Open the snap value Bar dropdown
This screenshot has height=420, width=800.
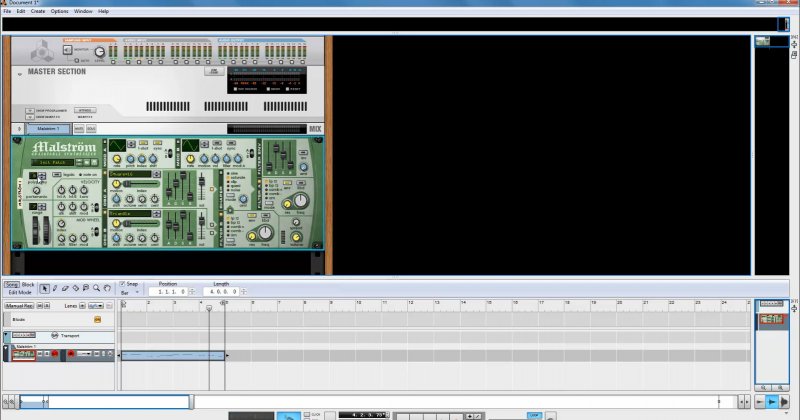tap(130, 291)
